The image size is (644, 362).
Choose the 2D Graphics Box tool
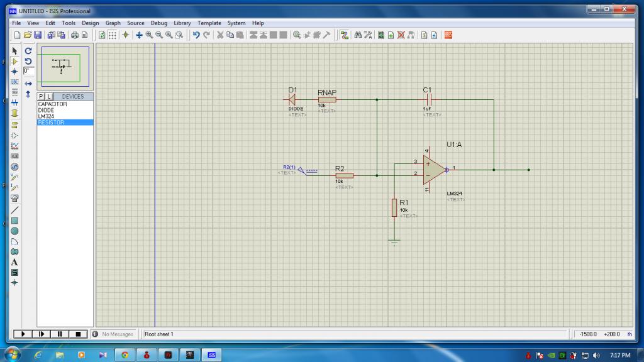[14, 221]
